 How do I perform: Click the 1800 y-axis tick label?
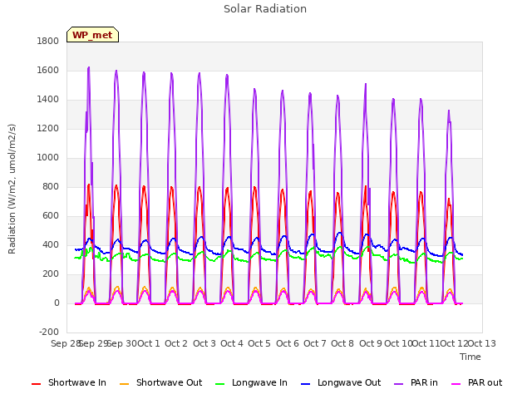tap(48, 41)
